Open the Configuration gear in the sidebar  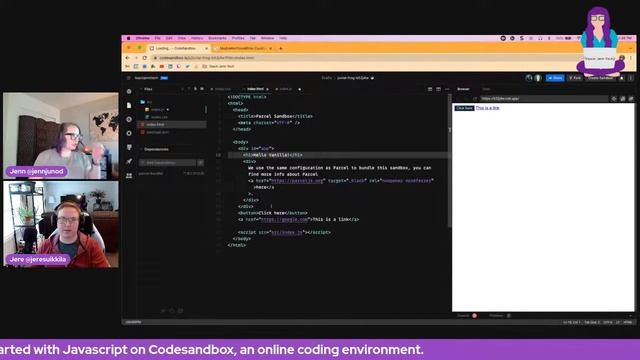(x=129, y=133)
